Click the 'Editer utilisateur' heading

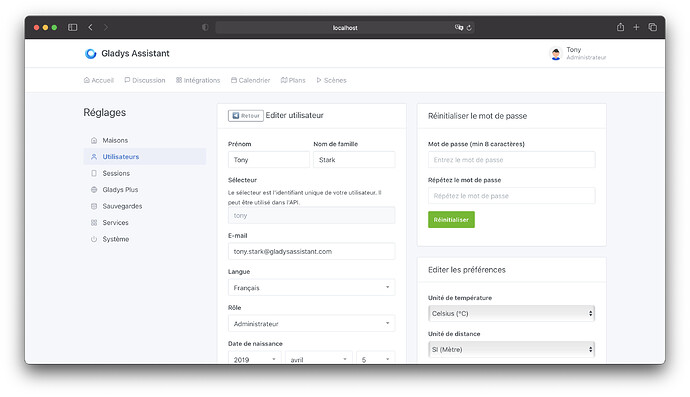click(294, 115)
